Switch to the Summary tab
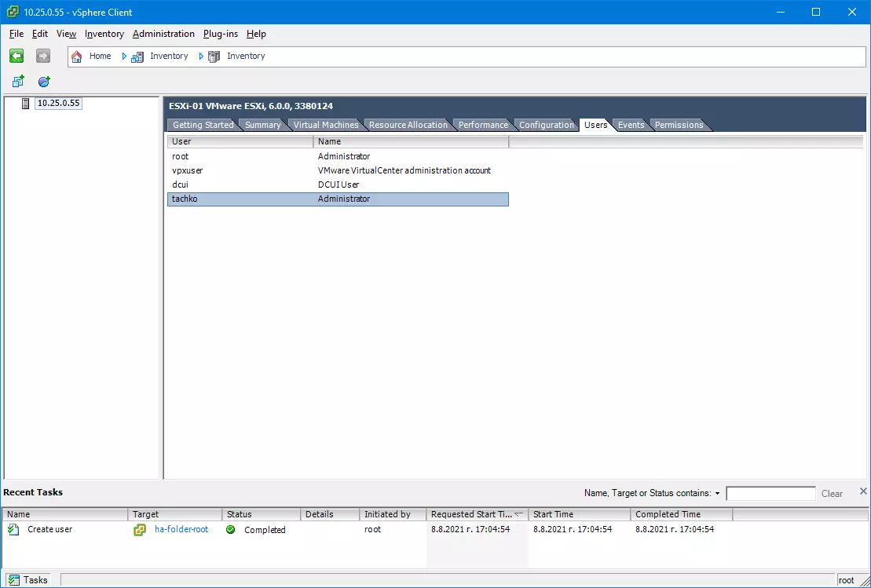This screenshot has height=588, width=871. [x=263, y=125]
